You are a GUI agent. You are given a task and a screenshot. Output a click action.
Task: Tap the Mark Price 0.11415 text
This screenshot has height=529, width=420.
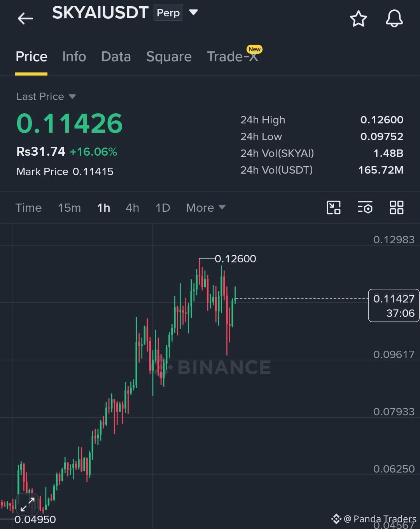tap(65, 172)
